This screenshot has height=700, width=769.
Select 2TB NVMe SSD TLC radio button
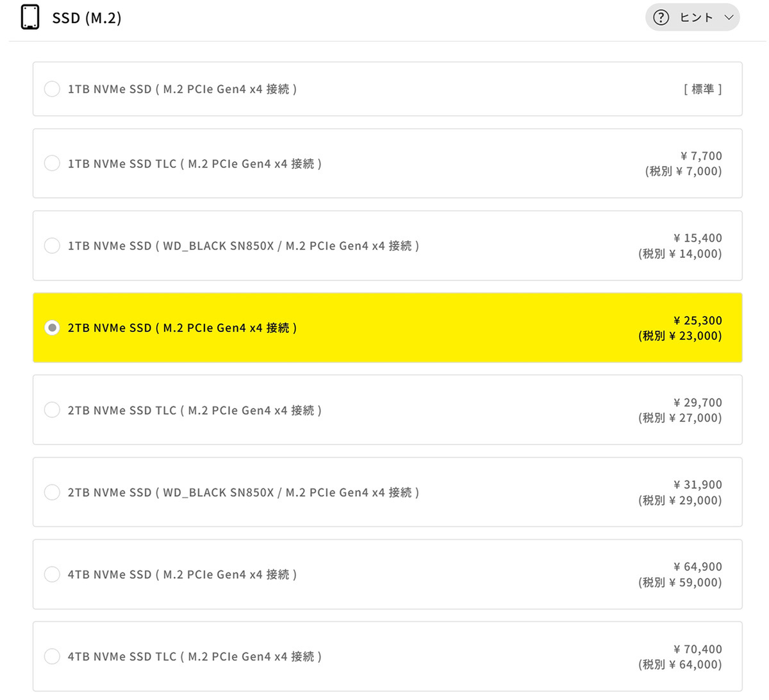(x=52, y=410)
